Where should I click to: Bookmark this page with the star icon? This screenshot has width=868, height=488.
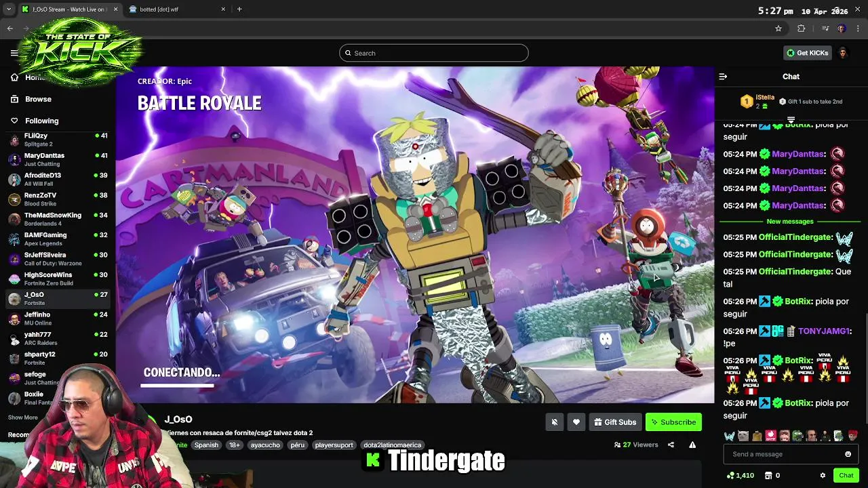point(778,28)
